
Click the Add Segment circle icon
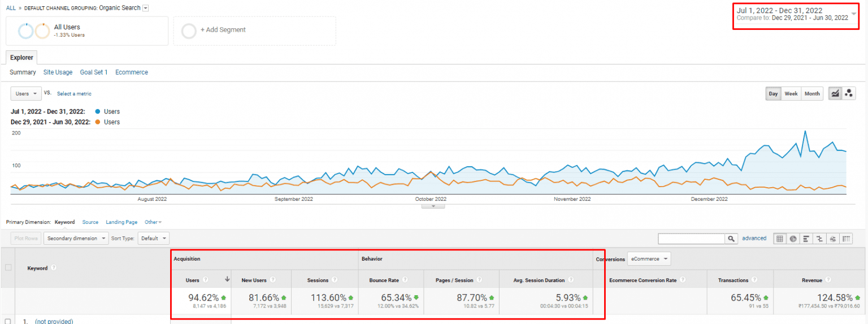(x=189, y=30)
